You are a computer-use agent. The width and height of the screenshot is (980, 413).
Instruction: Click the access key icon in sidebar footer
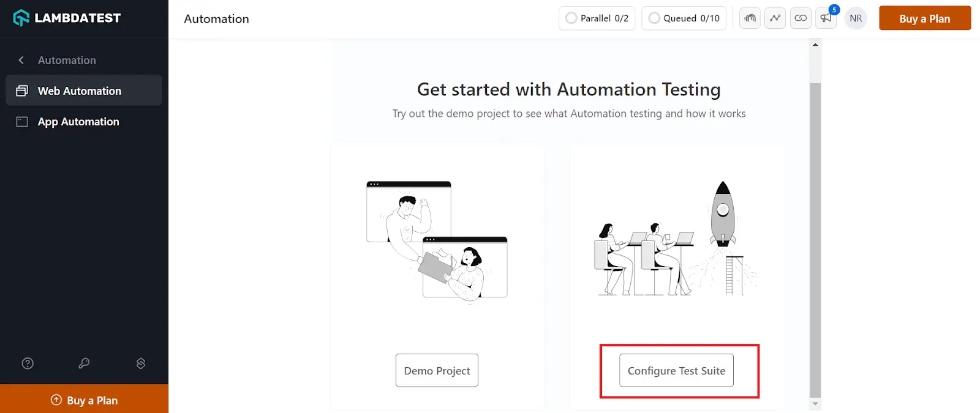click(84, 363)
